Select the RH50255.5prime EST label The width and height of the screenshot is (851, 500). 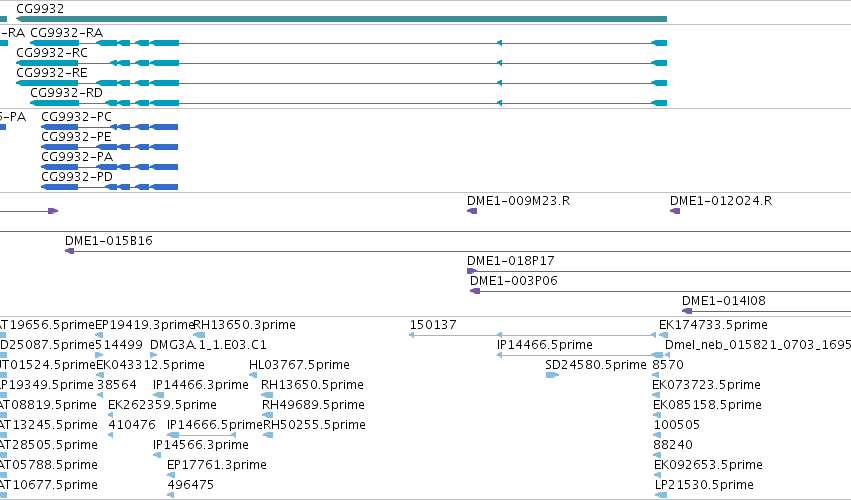pos(314,426)
